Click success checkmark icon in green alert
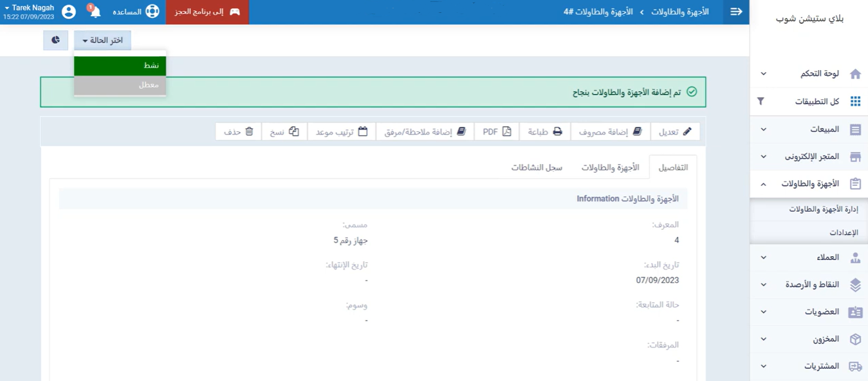868x381 pixels. point(692,92)
